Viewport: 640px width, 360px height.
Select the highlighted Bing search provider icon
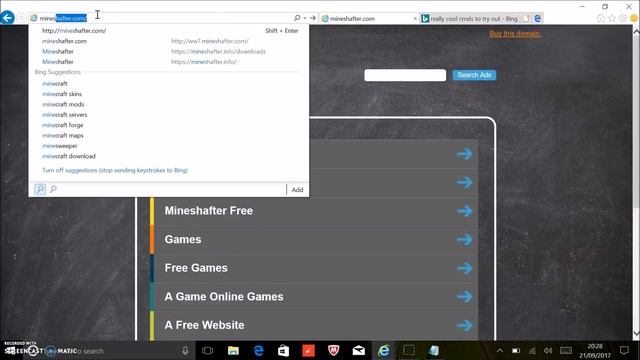click(x=40, y=189)
